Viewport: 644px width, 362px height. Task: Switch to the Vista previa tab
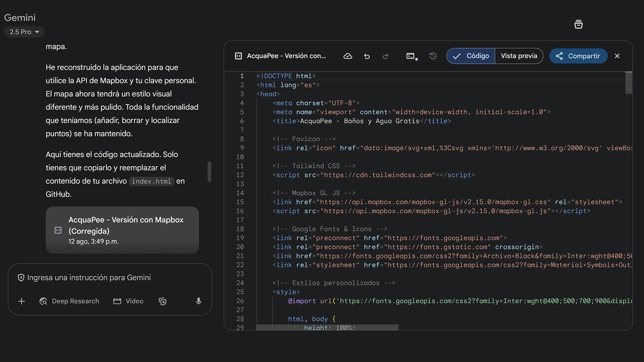click(519, 56)
